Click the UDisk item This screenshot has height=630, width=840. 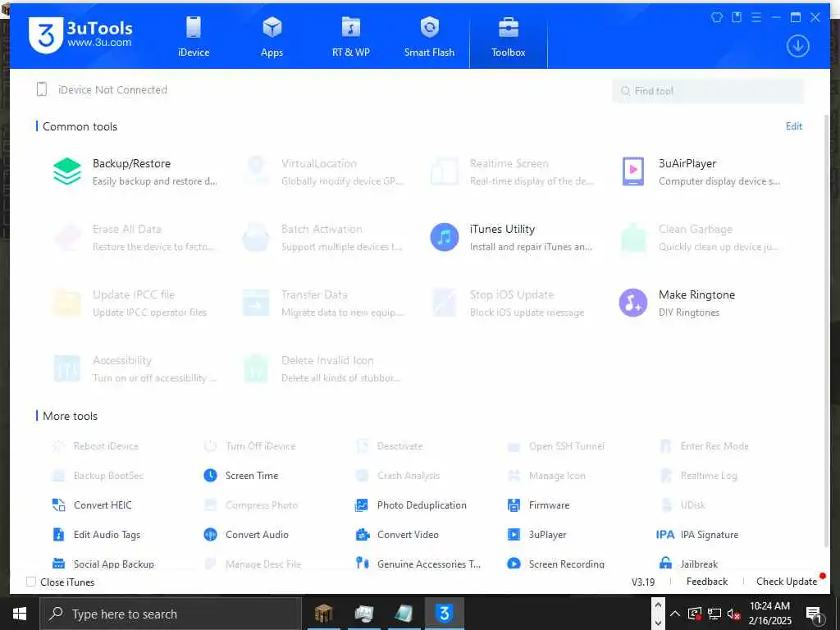click(682, 504)
